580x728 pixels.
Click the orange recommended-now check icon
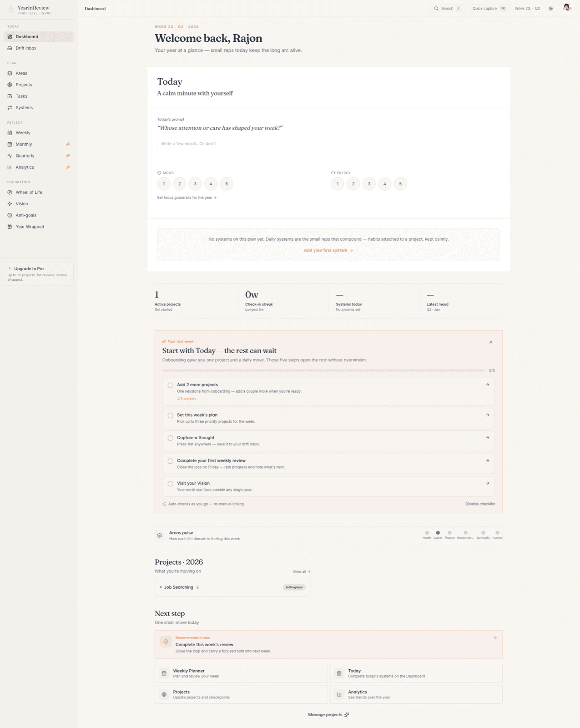click(x=166, y=642)
